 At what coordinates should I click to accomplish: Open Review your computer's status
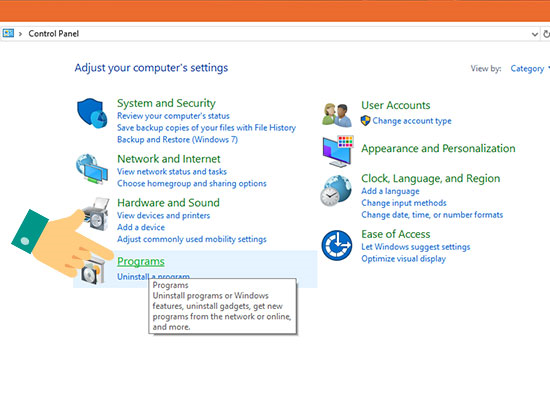[173, 116]
